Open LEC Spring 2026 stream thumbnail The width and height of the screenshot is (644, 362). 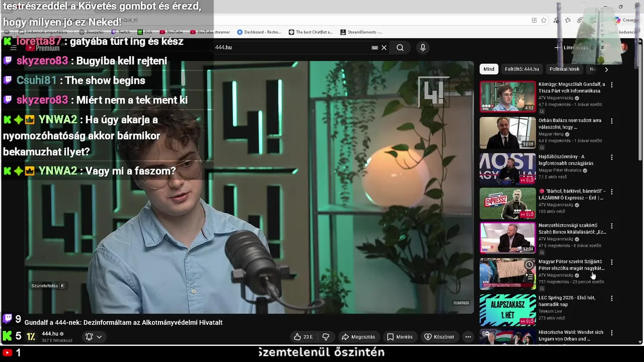(x=508, y=310)
